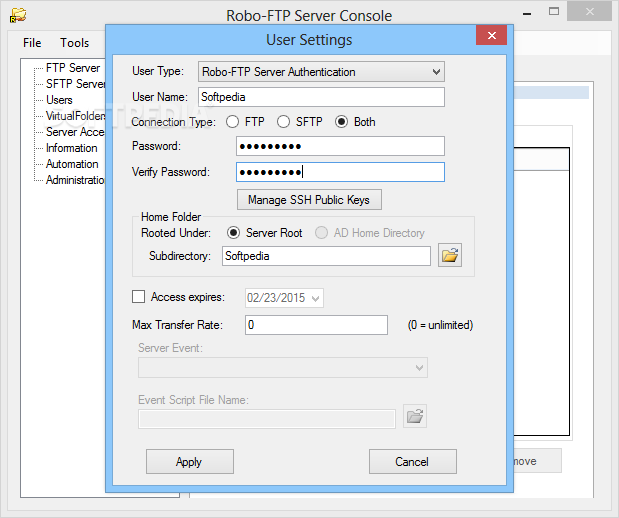Screen dimensions: 619x518
Task: Select VirtualFolders in the tree
Action: [75, 116]
